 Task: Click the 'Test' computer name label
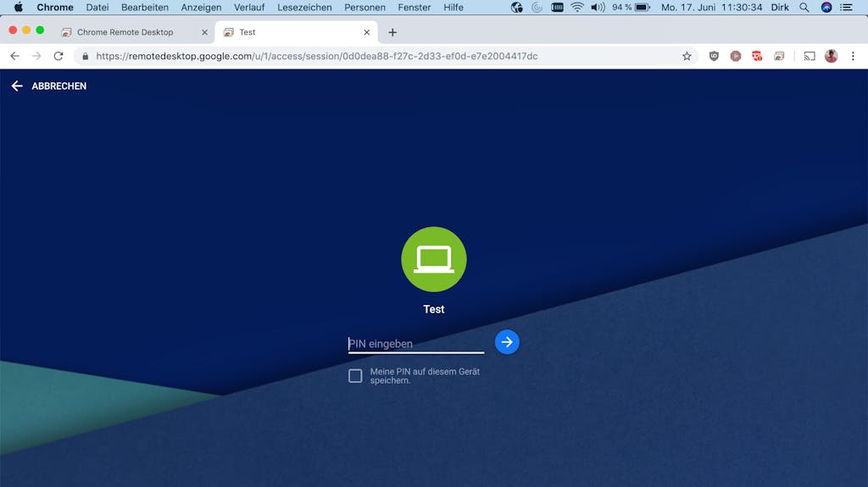[433, 309]
